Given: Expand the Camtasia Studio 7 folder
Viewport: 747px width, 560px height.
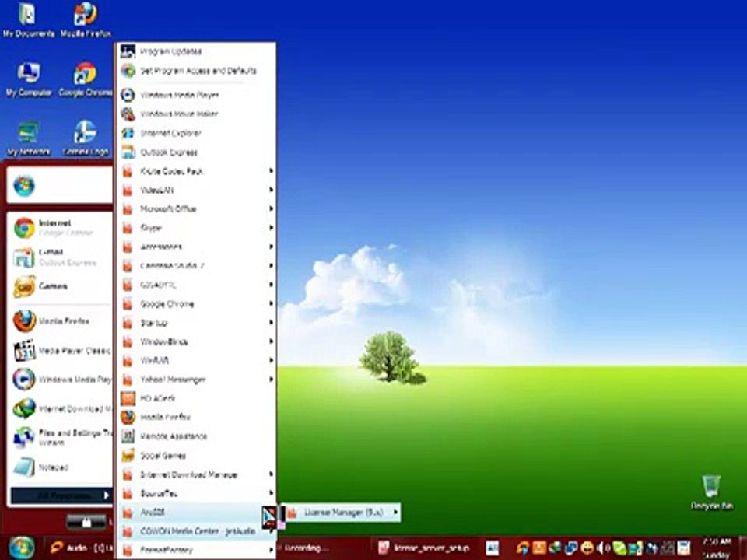Looking at the screenshot, I should tap(195, 266).
